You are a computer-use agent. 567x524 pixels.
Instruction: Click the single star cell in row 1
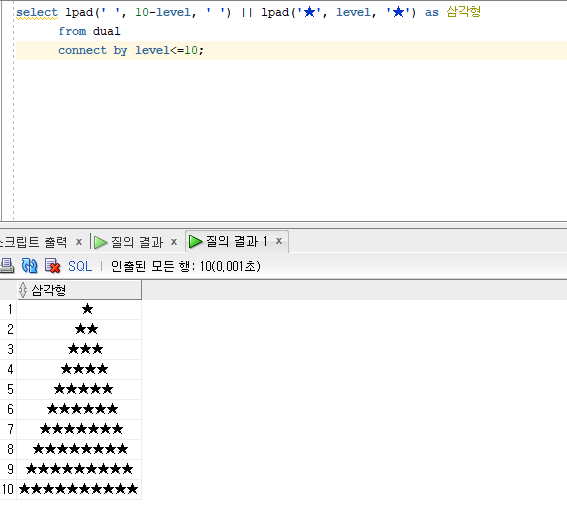79,310
